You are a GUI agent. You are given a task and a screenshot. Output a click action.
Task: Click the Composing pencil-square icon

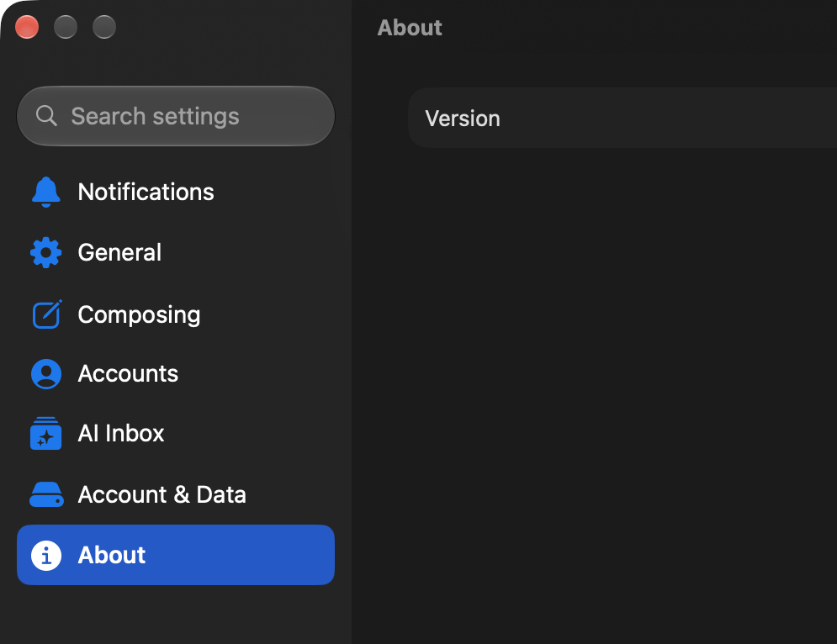pos(47,314)
